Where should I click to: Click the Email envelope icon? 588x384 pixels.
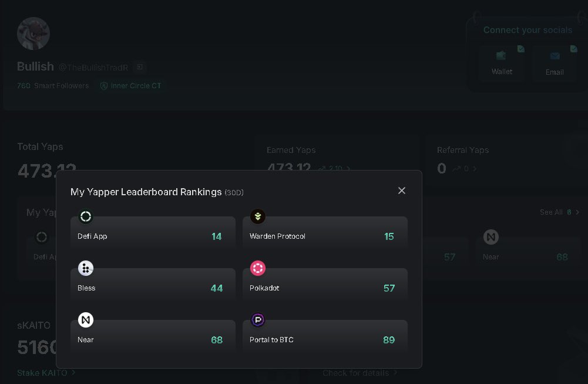click(555, 56)
